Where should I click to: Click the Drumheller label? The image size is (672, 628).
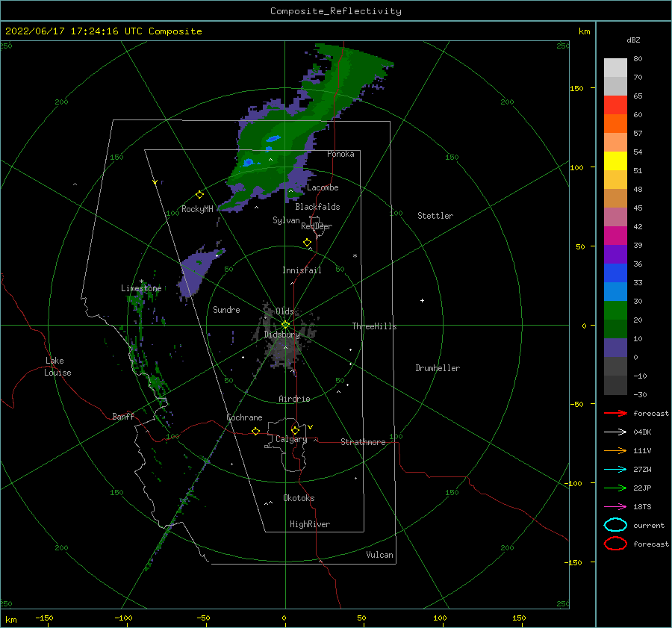(438, 368)
